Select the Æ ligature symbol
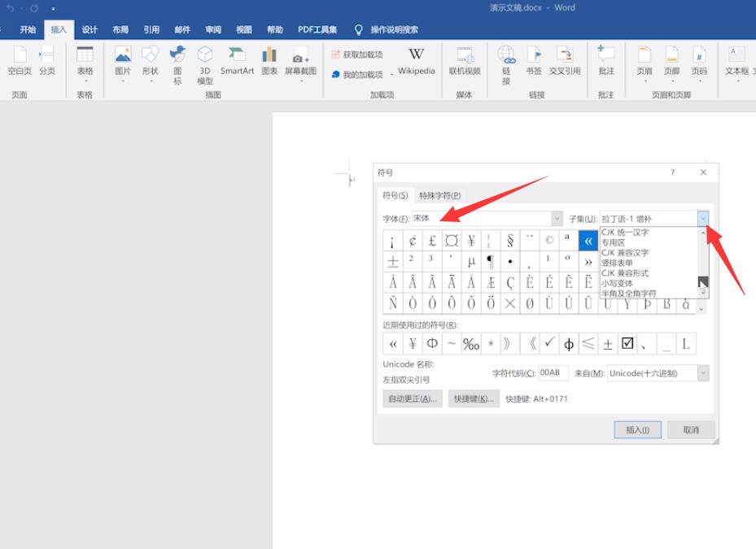Screen dimensions: 756x549 (491, 282)
